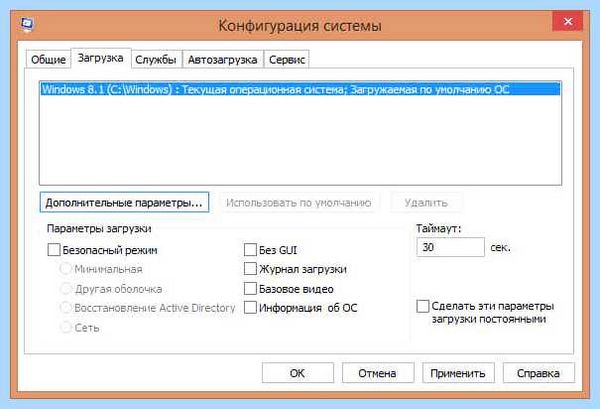Enable Журнал загрузки checkbox
600x409 pixels.
250,269
